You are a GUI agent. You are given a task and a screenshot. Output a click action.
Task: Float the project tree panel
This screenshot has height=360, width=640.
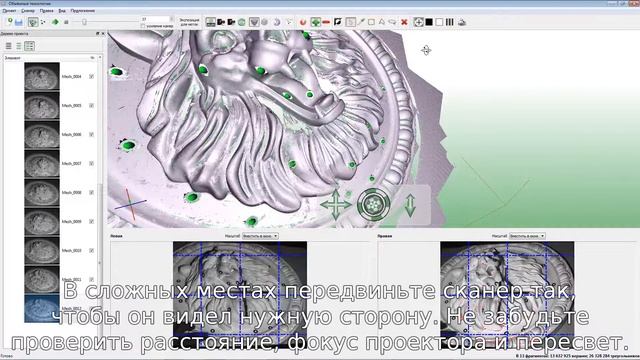pyautogui.click(x=98, y=33)
